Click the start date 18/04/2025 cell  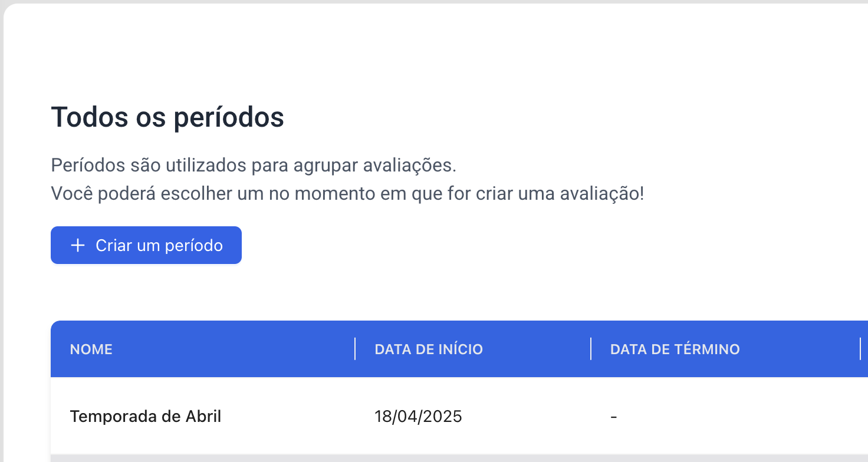419,417
